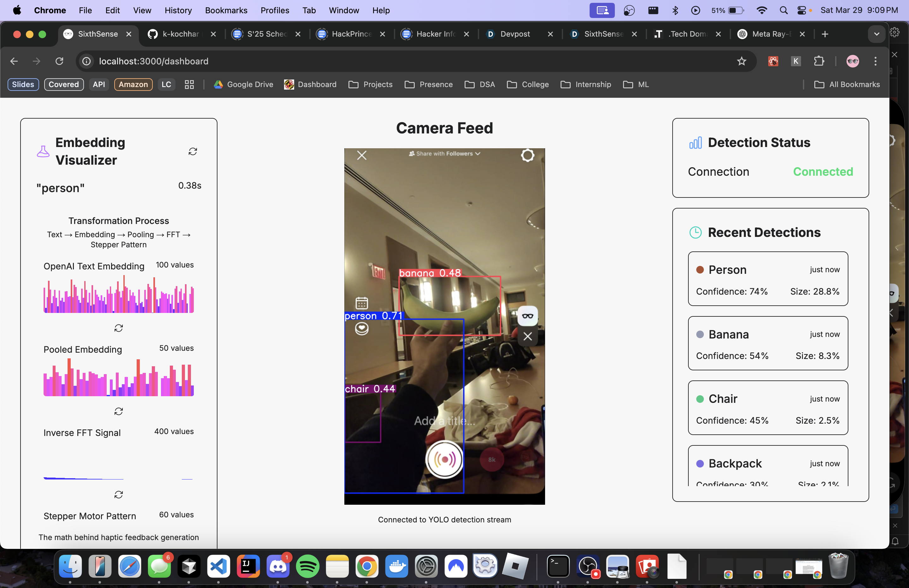909x588 pixels.
Task: Bookmark this page with the star icon
Action: click(x=741, y=61)
